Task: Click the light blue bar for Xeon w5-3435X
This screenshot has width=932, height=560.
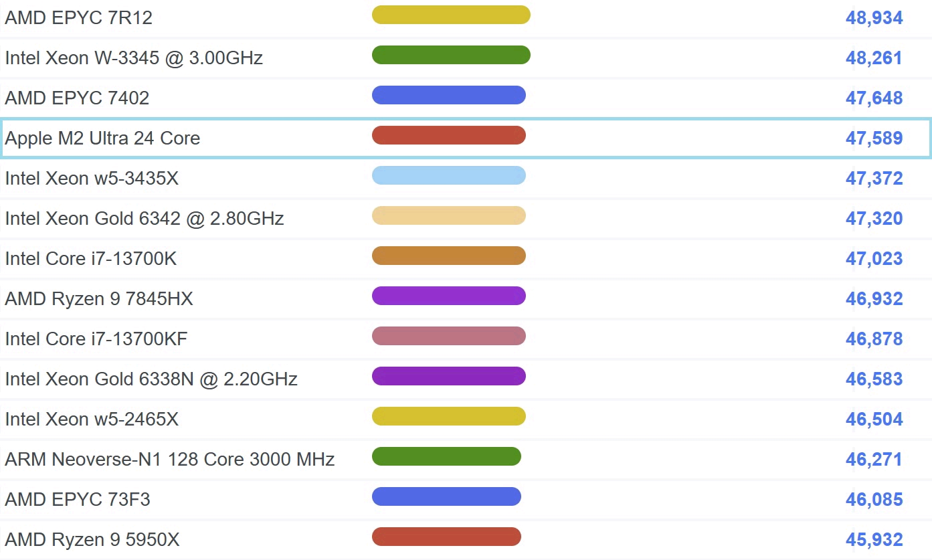Action: [449, 175]
